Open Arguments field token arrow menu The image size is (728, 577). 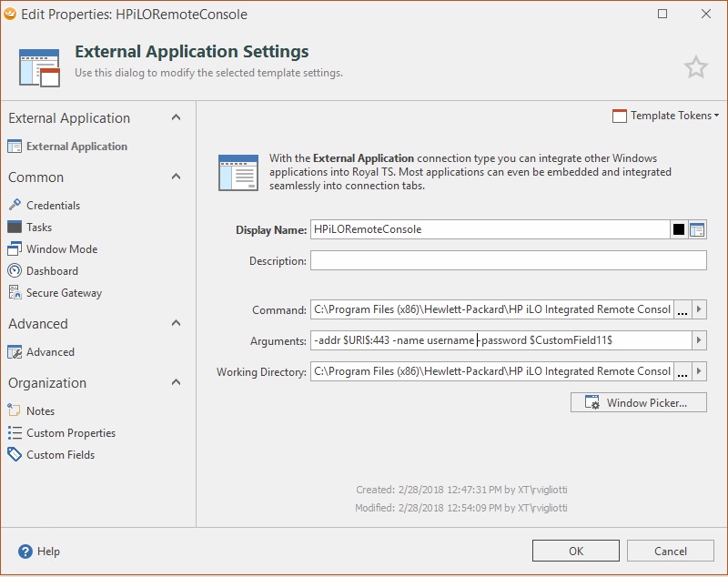tap(699, 340)
